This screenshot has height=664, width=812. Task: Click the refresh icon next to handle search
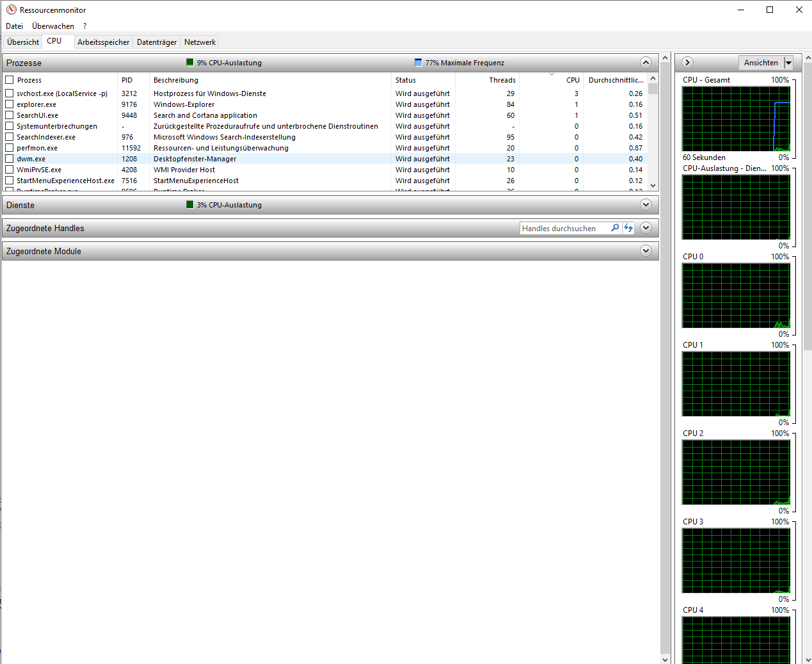click(x=628, y=228)
